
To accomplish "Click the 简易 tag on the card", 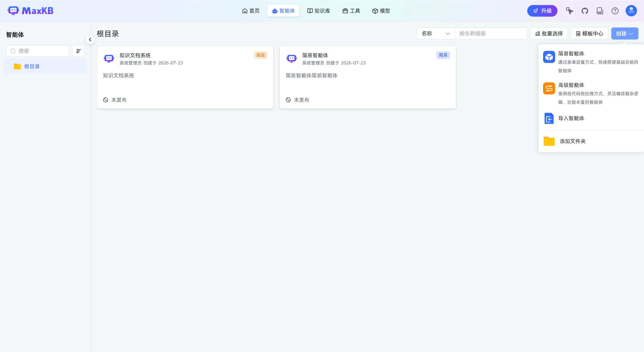I will click(x=443, y=55).
